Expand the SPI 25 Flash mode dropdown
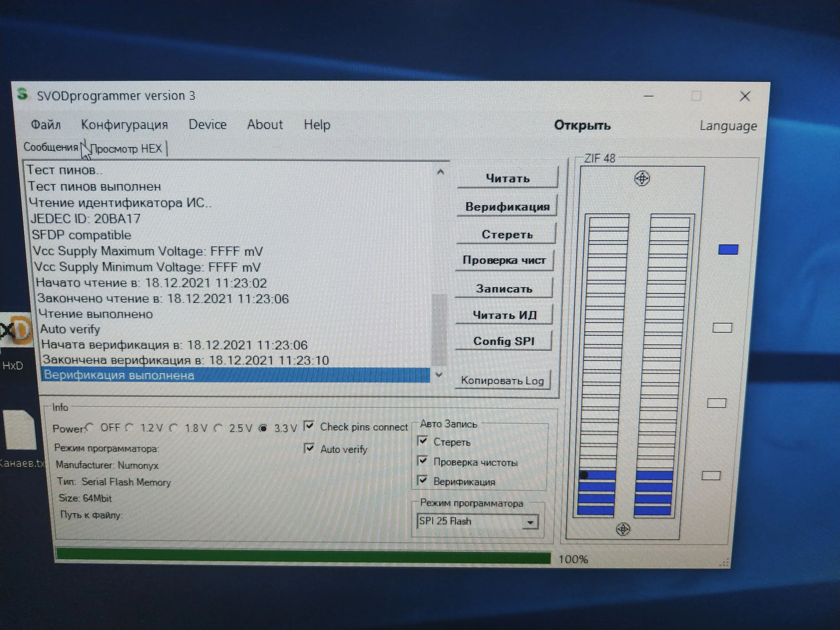The height and width of the screenshot is (630, 840). coord(530,522)
